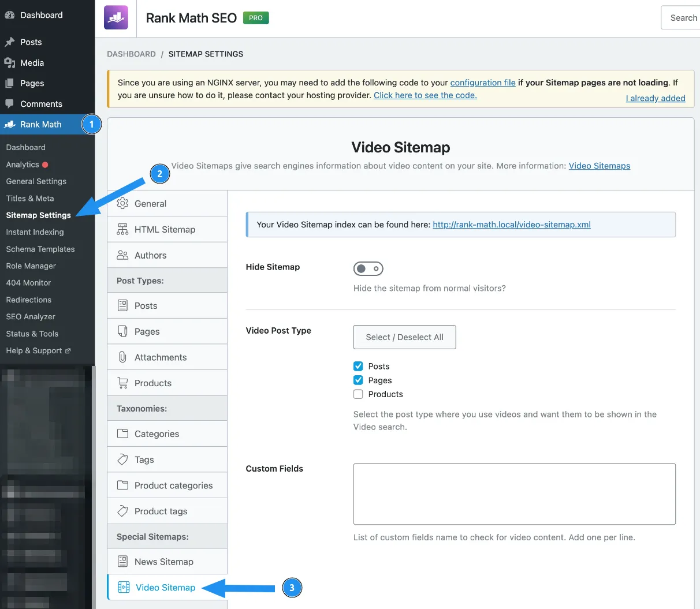Click the Product categories folder icon

click(x=122, y=485)
